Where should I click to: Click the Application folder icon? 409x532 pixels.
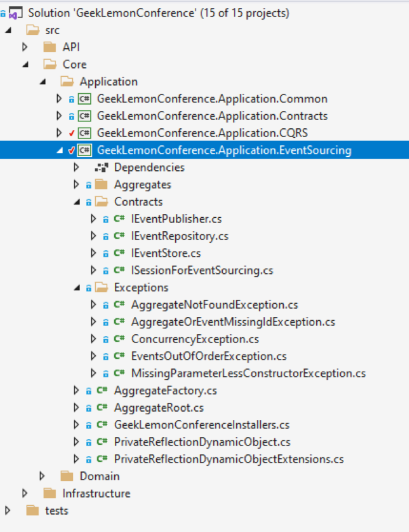[67, 81]
